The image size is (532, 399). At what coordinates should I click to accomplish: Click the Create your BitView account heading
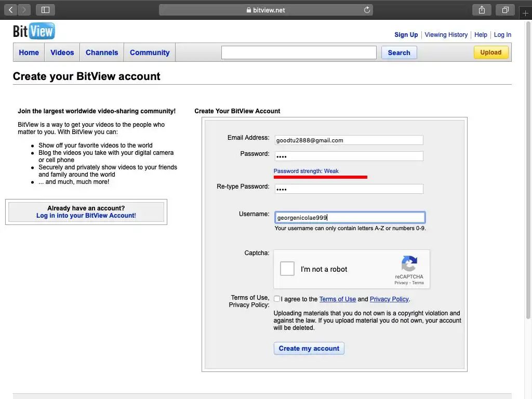pyautogui.click(x=87, y=76)
